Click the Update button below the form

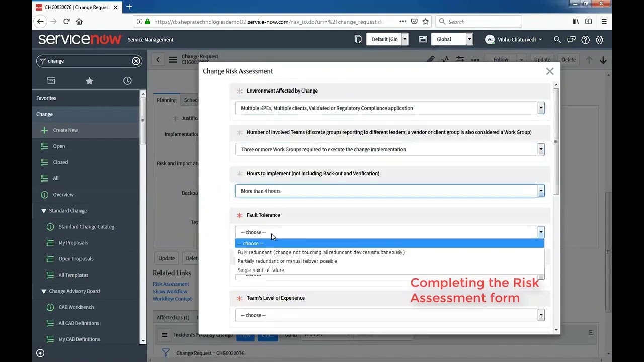(x=167, y=258)
